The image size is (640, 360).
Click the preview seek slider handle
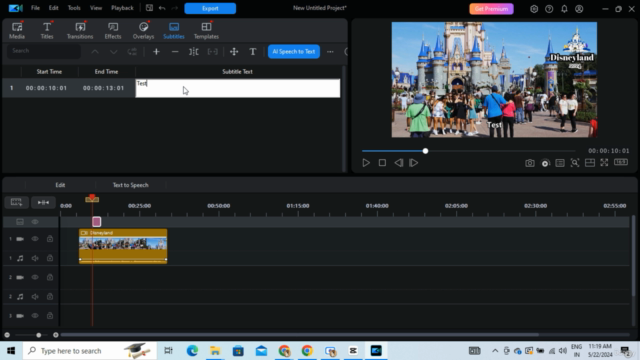[425, 151]
